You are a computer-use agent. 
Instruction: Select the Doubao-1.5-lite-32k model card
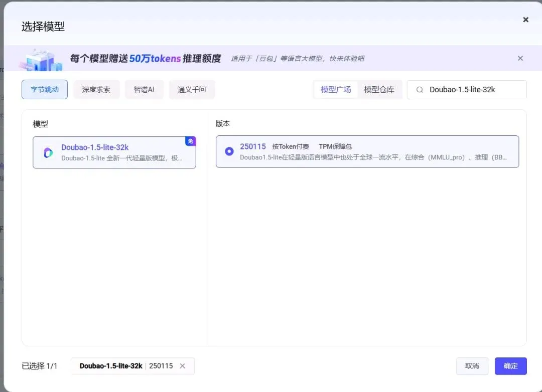click(x=114, y=152)
